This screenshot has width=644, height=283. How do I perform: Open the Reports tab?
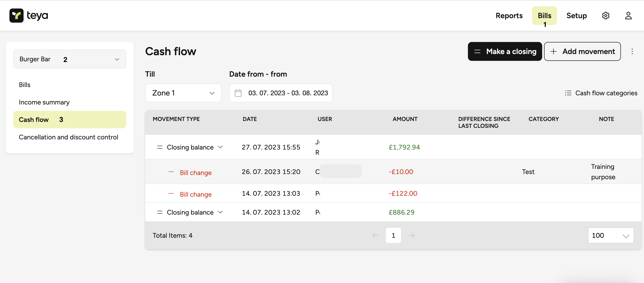pyautogui.click(x=509, y=16)
